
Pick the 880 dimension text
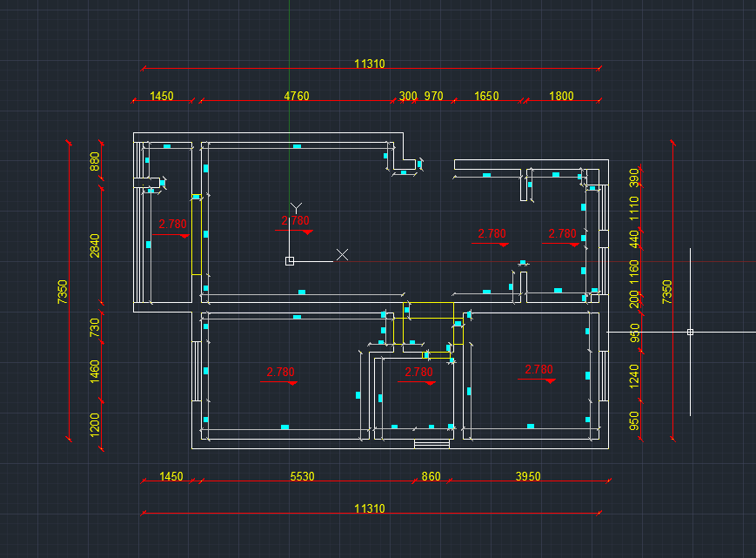pos(95,163)
